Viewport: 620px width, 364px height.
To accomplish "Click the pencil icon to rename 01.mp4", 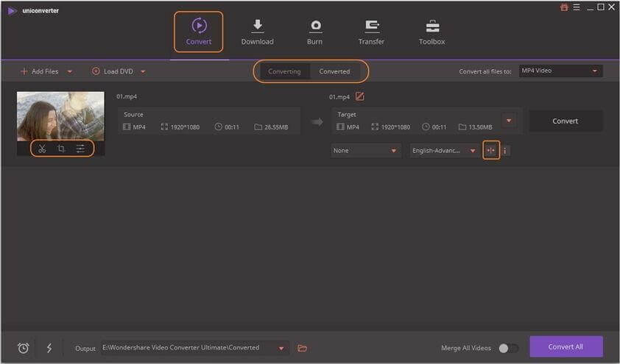I will pos(360,96).
